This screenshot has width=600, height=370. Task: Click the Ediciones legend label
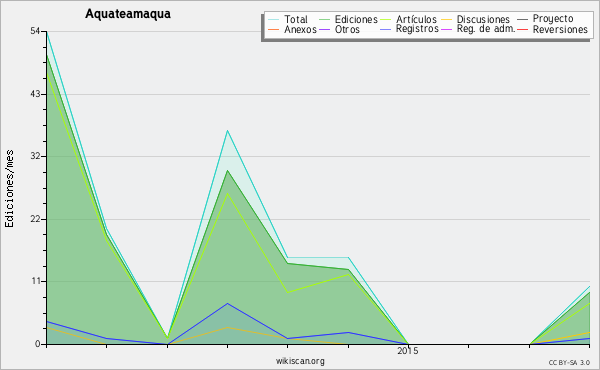(x=356, y=19)
